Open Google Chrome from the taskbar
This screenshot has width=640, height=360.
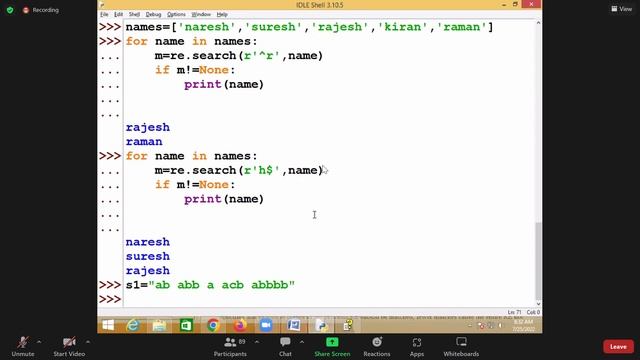(x=213, y=325)
